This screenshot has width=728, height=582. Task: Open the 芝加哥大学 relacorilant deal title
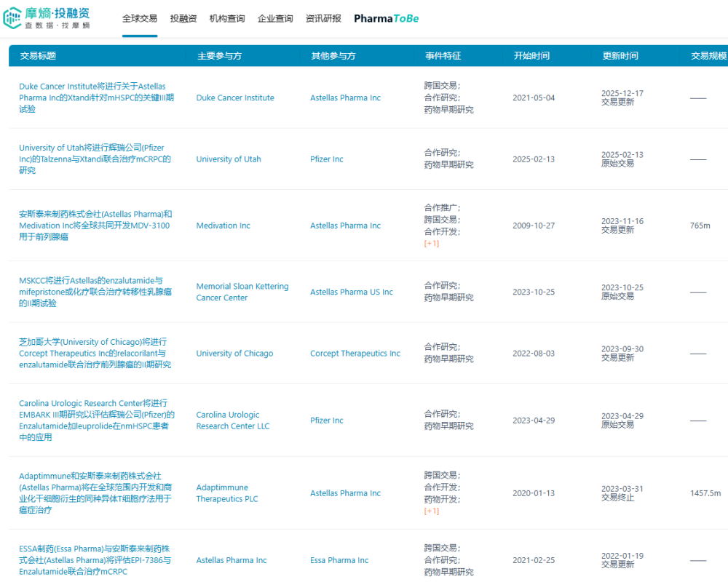pos(95,353)
